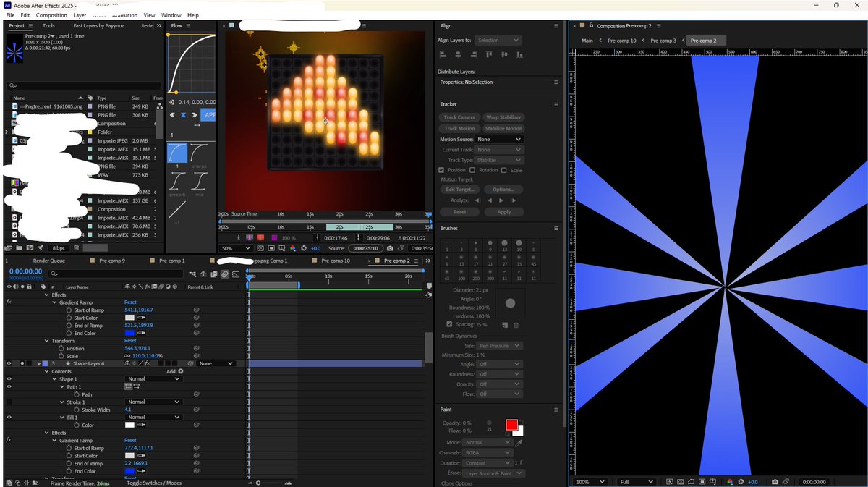Open the Window menu
868x487 pixels.
click(x=171, y=14)
